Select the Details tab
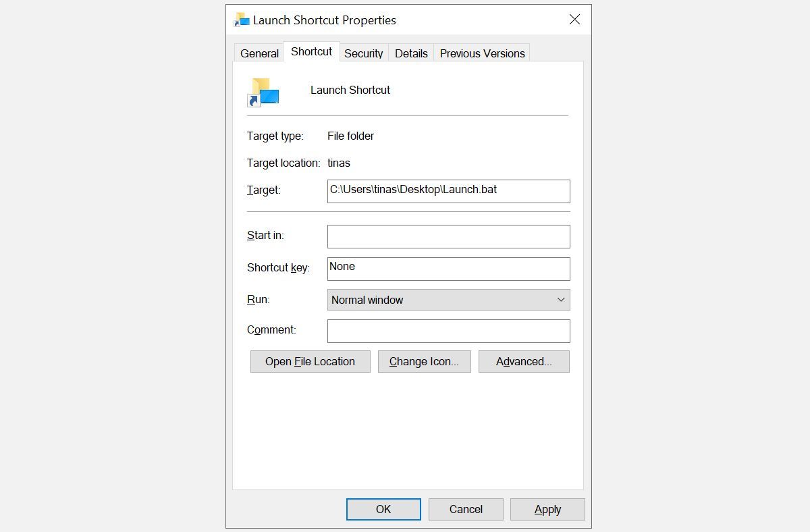Viewport: 810px width, 532px height. pos(410,53)
